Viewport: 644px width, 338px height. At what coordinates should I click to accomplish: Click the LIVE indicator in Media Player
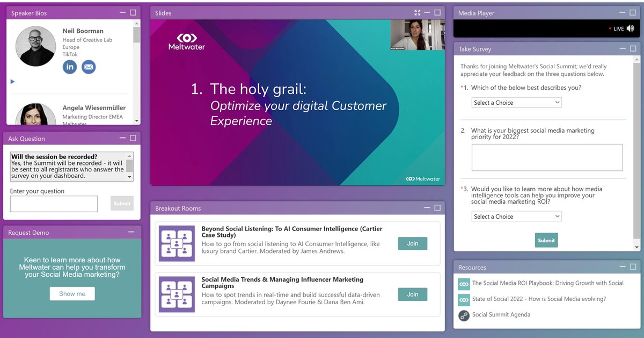coord(616,28)
